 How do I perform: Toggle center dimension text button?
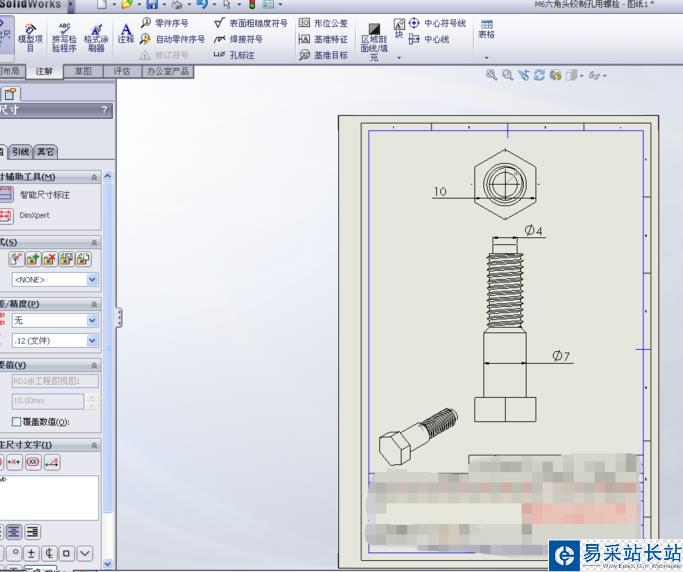tap(14, 462)
